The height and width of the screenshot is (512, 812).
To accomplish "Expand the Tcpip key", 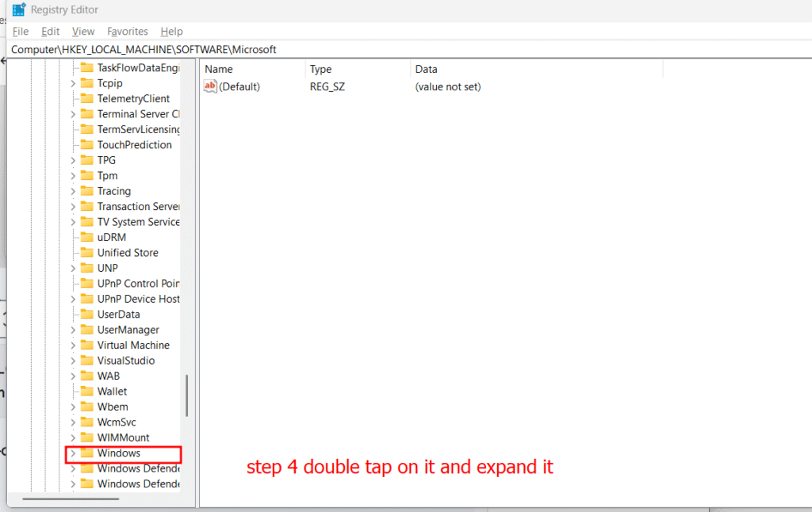I will coord(73,83).
